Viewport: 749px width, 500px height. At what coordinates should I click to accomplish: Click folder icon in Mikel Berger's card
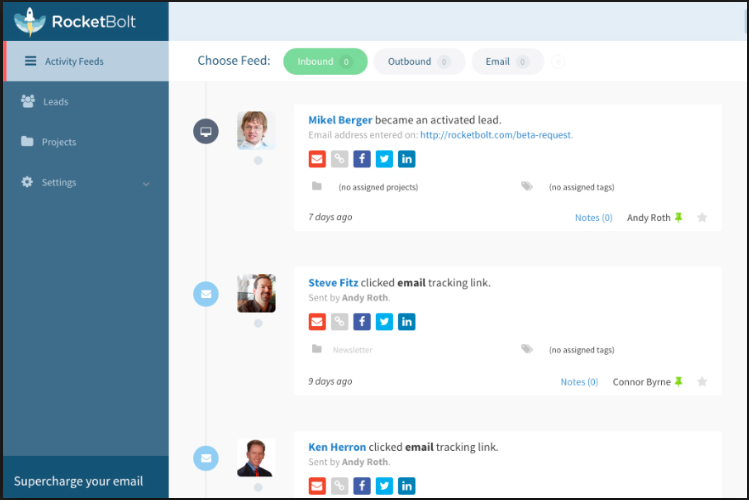tap(317, 187)
